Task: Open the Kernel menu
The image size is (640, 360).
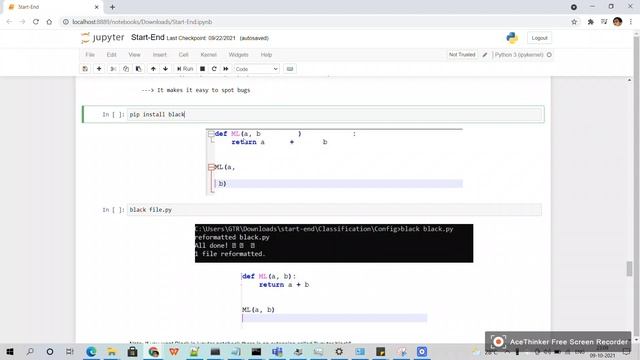Action: pyautogui.click(x=208, y=55)
